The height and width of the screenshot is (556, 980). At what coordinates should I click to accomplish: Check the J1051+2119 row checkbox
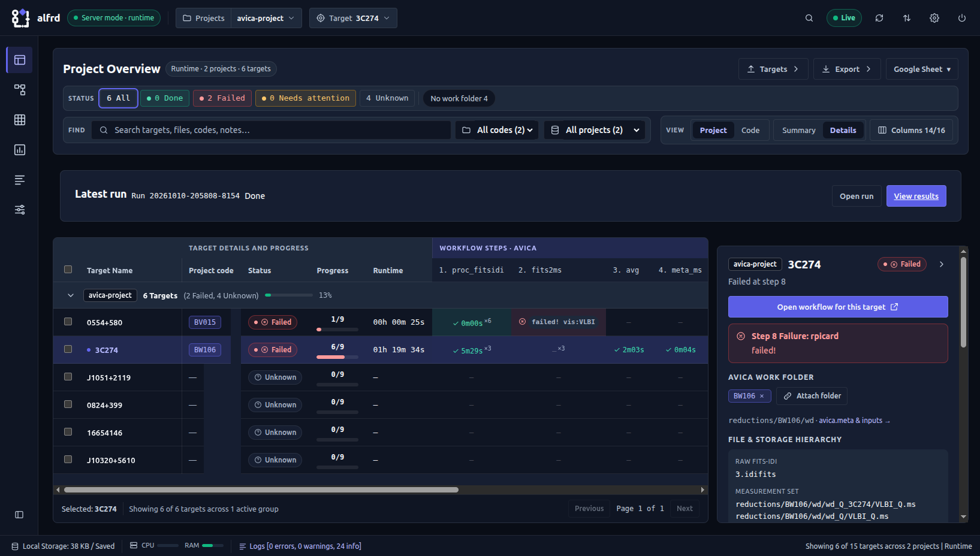68,377
